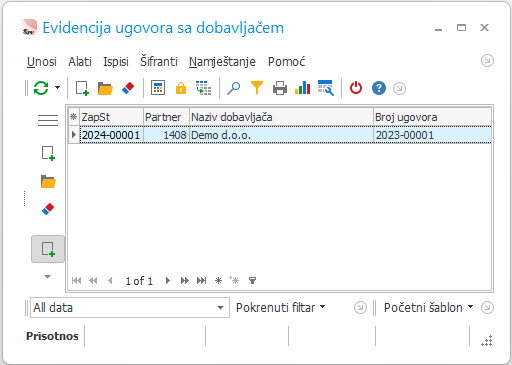Go to next page in navigator
Screen dimensions: 512x365
185,281
